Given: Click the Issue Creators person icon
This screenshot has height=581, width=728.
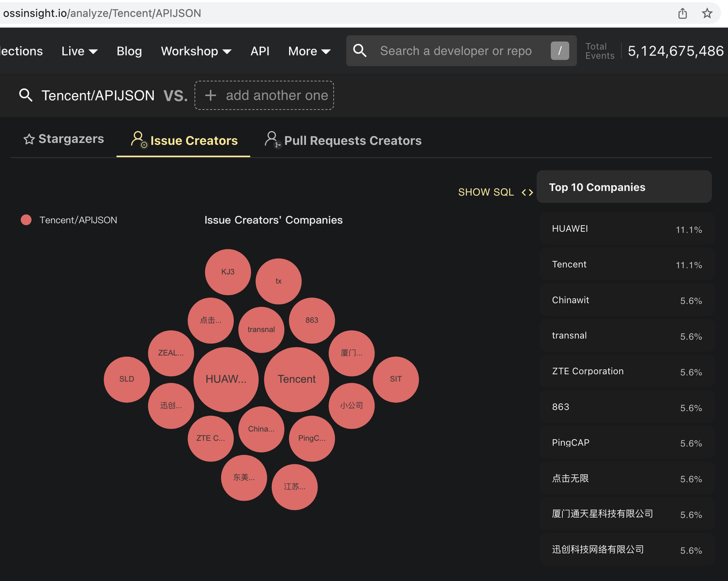Looking at the screenshot, I should 138,139.
